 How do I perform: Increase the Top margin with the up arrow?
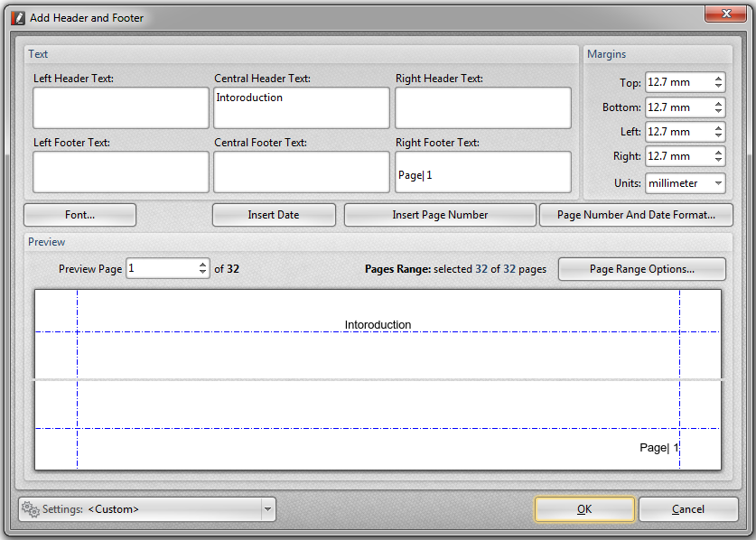[718, 78]
